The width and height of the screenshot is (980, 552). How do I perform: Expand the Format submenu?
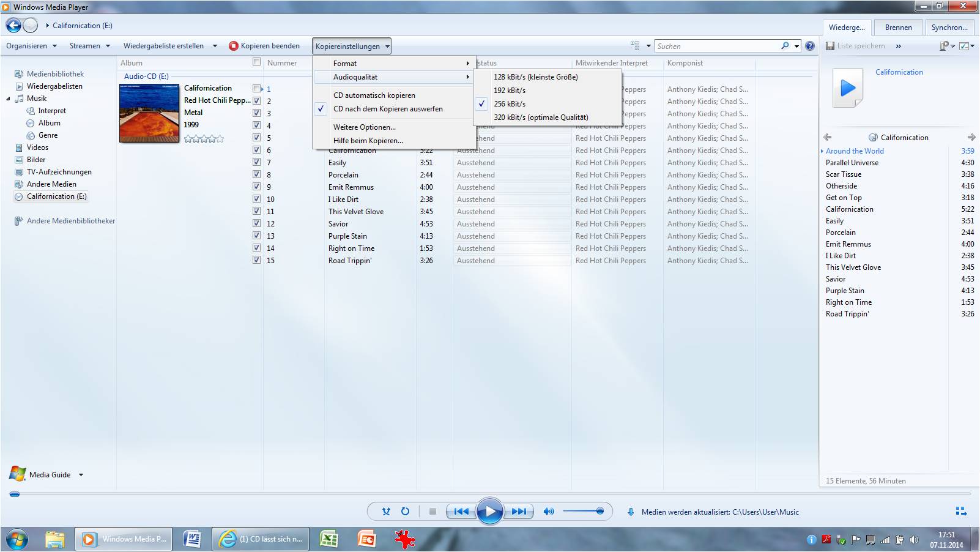393,64
